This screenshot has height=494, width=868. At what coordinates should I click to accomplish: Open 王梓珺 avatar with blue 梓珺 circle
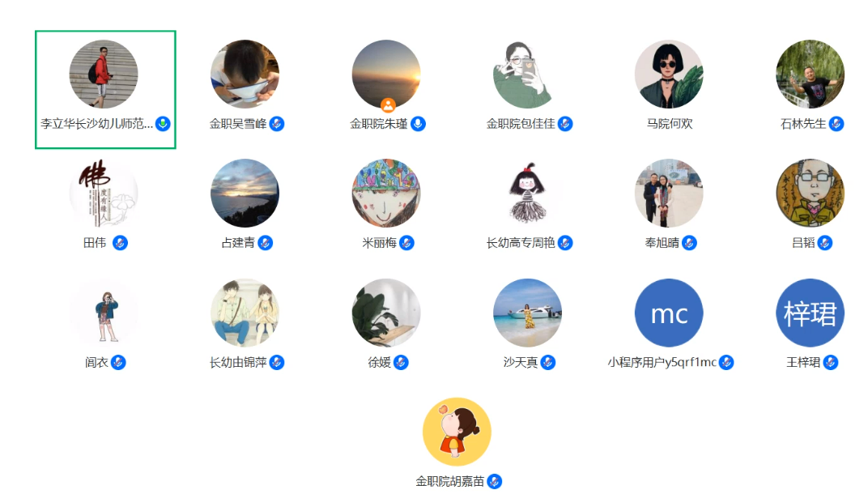810,313
